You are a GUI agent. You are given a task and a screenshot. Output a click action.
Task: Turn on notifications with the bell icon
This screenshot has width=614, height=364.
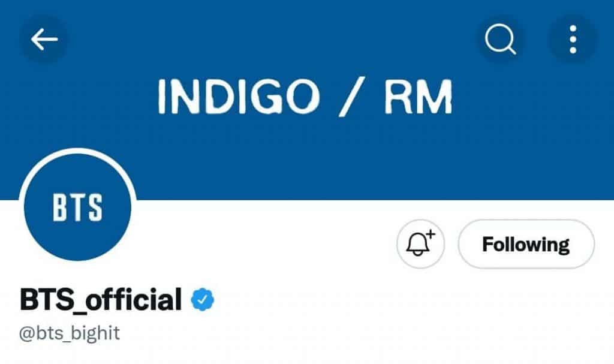pos(420,243)
